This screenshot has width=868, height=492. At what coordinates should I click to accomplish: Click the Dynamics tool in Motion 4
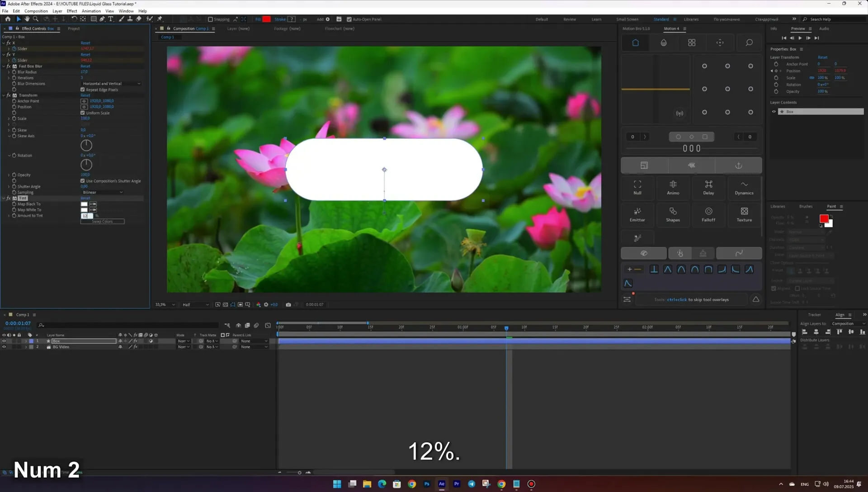tap(744, 188)
